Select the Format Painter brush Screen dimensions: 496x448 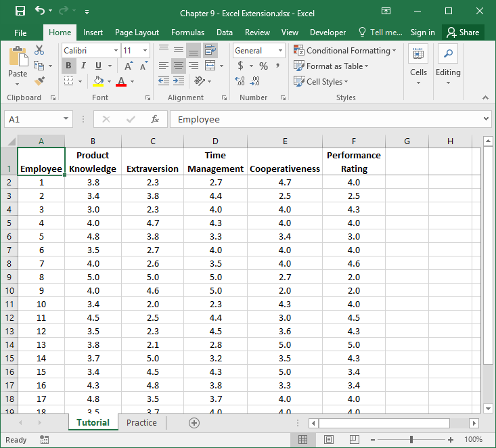click(39, 81)
